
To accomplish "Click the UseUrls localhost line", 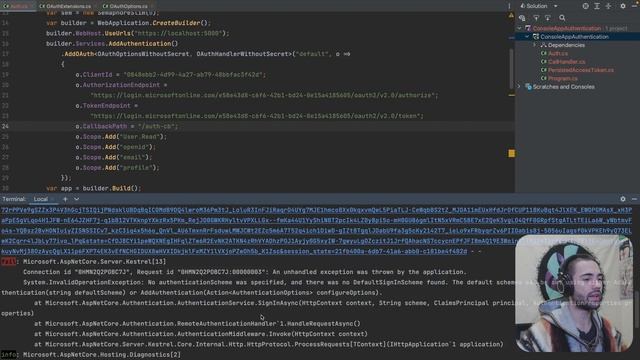I will click(138, 33).
